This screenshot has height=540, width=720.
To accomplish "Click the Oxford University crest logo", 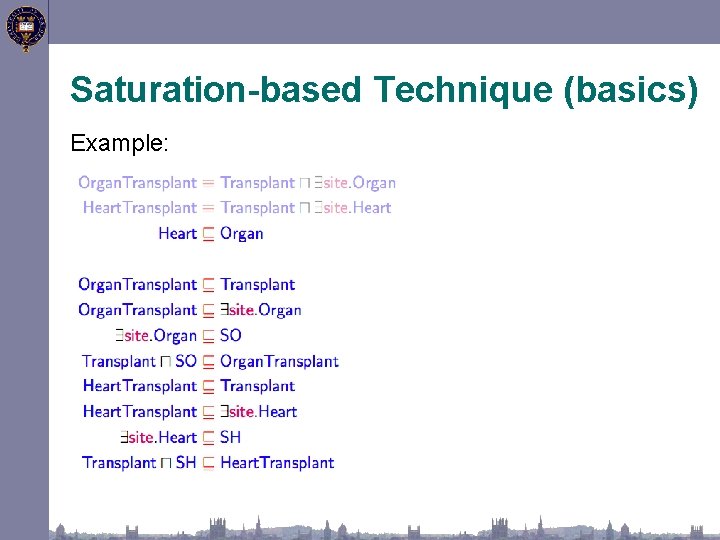I will pos(26,28).
